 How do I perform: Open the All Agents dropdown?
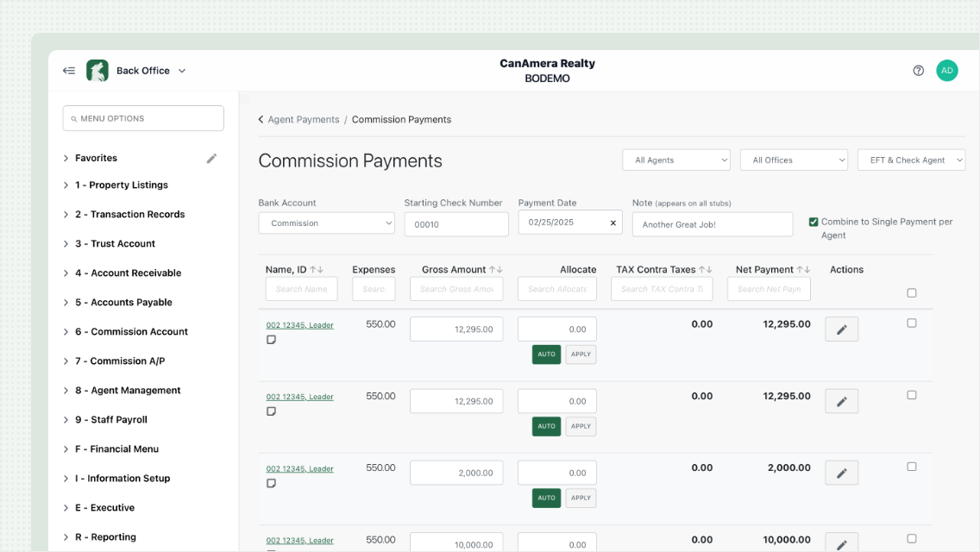click(676, 160)
